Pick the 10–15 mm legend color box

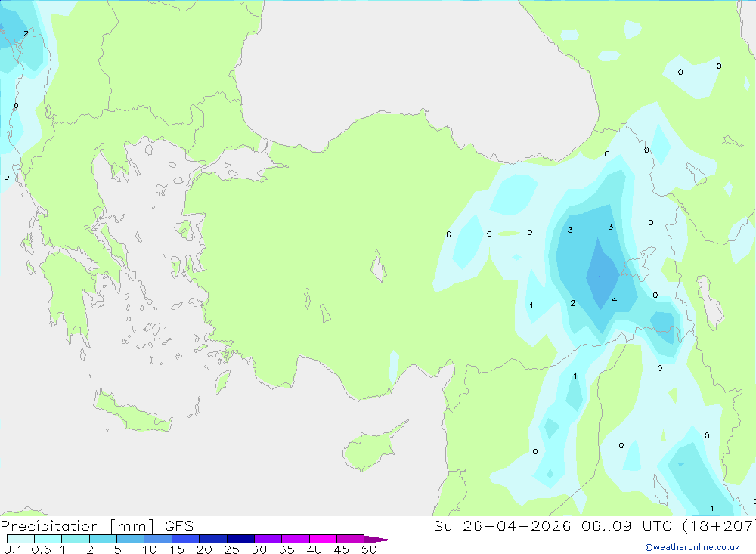click(x=158, y=539)
